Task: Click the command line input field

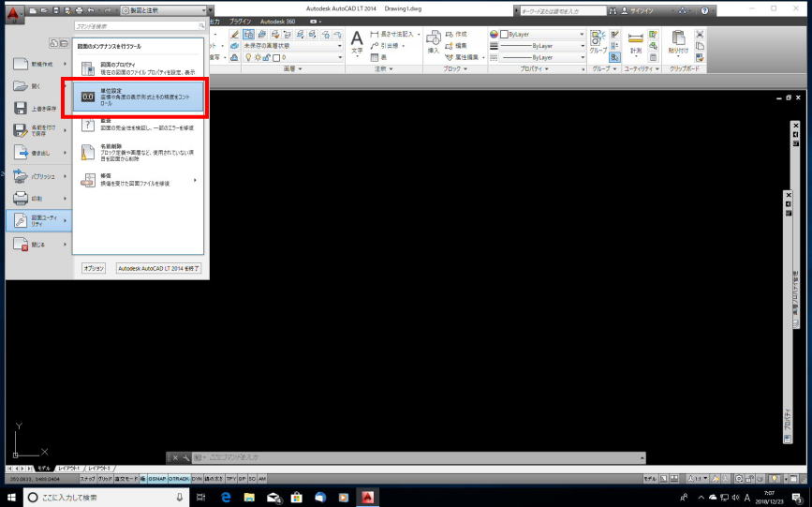Action: (x=418, y=457)
